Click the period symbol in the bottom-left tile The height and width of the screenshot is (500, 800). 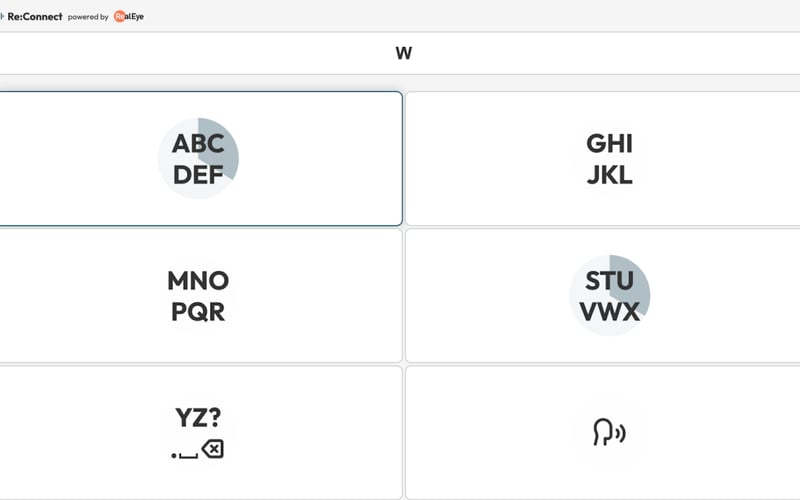tap(172, 456)
